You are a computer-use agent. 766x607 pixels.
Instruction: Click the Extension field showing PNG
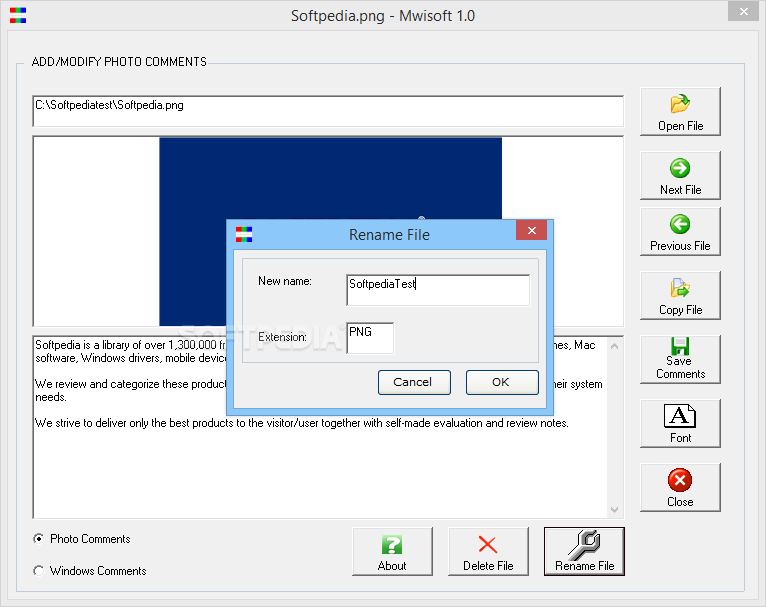370,337
